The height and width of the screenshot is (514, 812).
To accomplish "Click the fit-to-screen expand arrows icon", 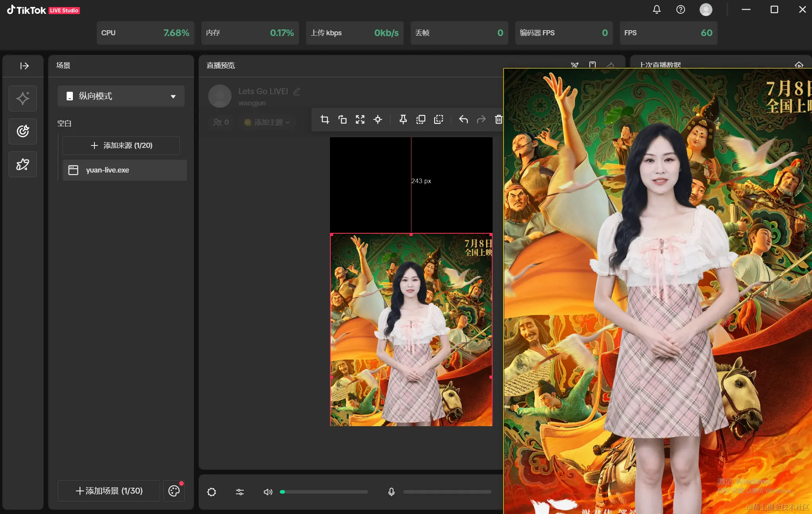I will pyautogui.click(x=360, y=119).
